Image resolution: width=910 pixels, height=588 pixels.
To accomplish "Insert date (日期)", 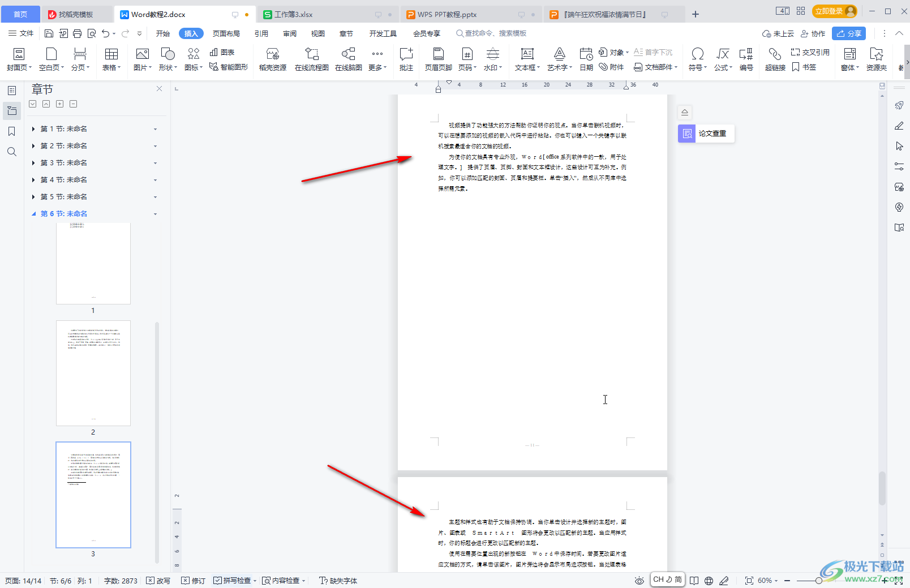I will click(x=586, y=59).
